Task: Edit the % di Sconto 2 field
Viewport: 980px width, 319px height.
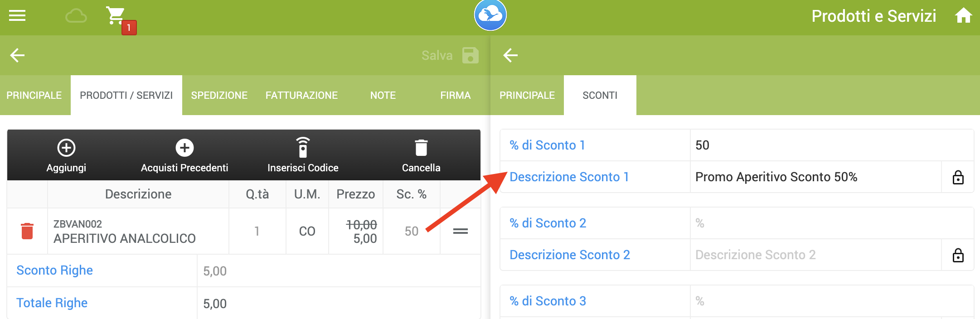Action: pos(832,223)
